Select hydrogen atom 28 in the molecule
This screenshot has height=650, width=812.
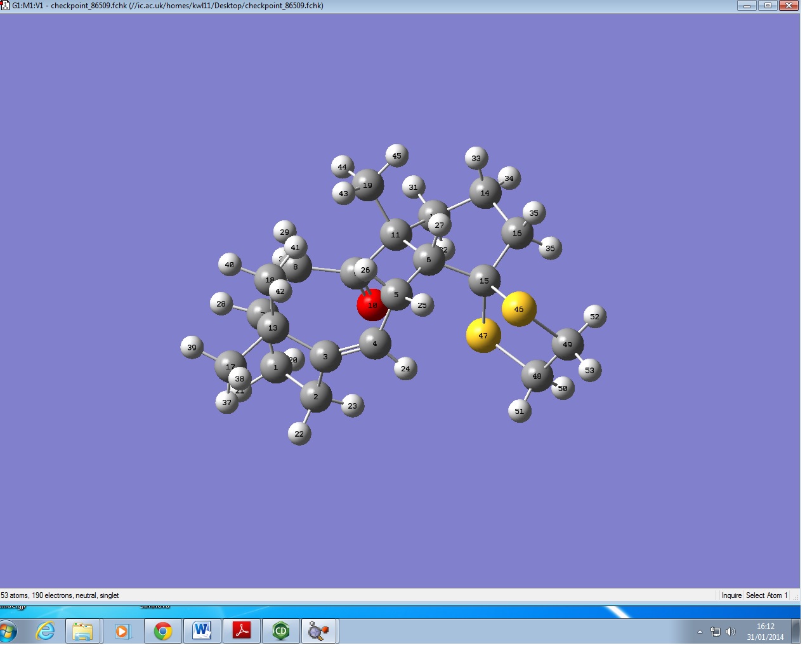(221, 303)
